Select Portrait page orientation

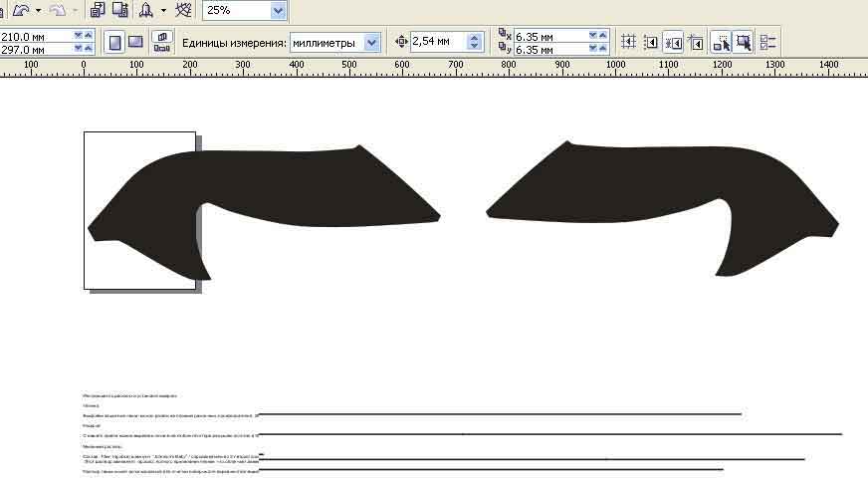[x=114, y=42]
